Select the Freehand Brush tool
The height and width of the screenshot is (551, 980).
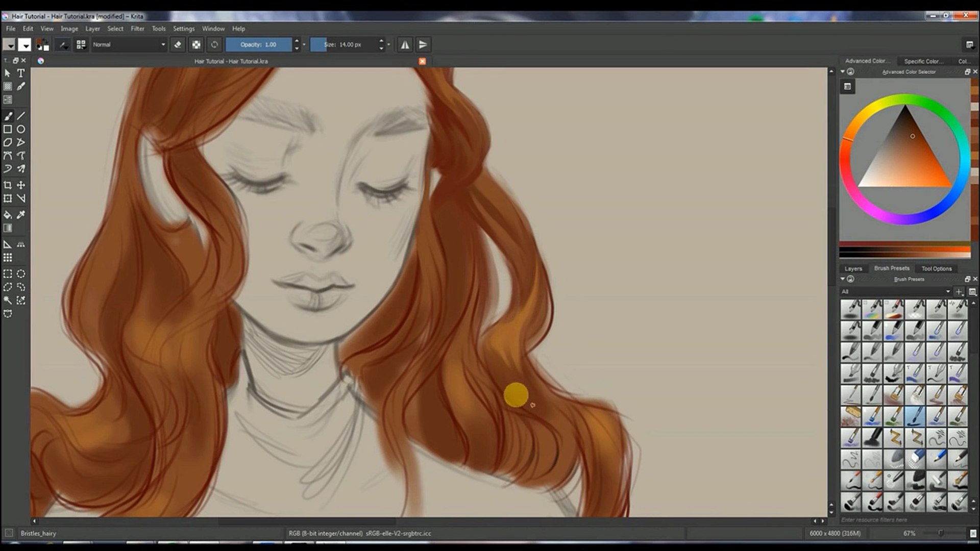click(8, 116)
